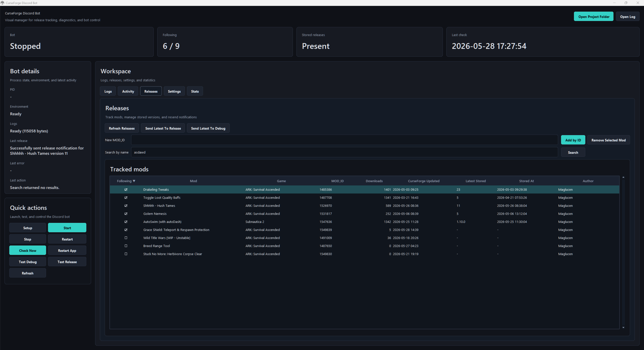
Task: Select Wild Title Wars [WIP - Unstable]
Action: (x=364, y=238)
